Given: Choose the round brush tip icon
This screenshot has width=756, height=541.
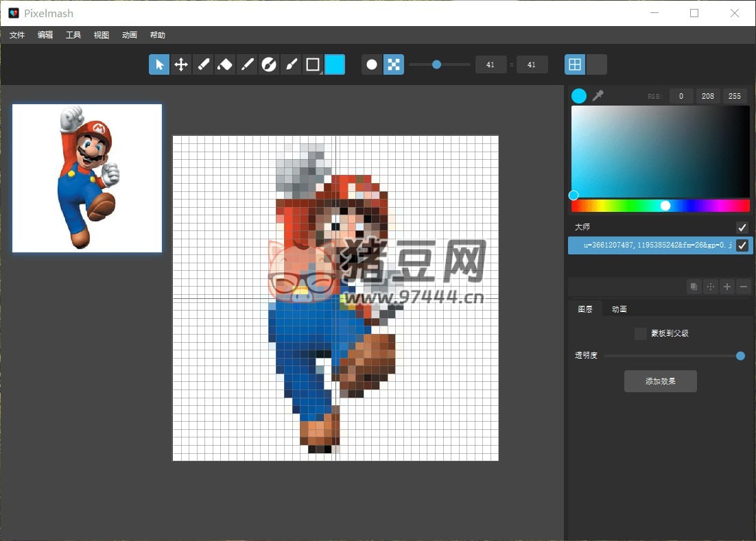Looking at the screenshot, I should tap(372, 64).
